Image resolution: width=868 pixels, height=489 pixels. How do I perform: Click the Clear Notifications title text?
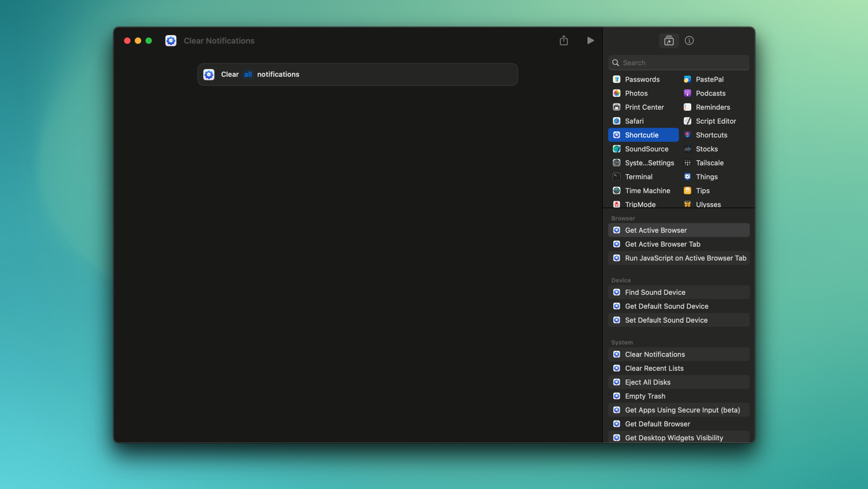[219, 40]
